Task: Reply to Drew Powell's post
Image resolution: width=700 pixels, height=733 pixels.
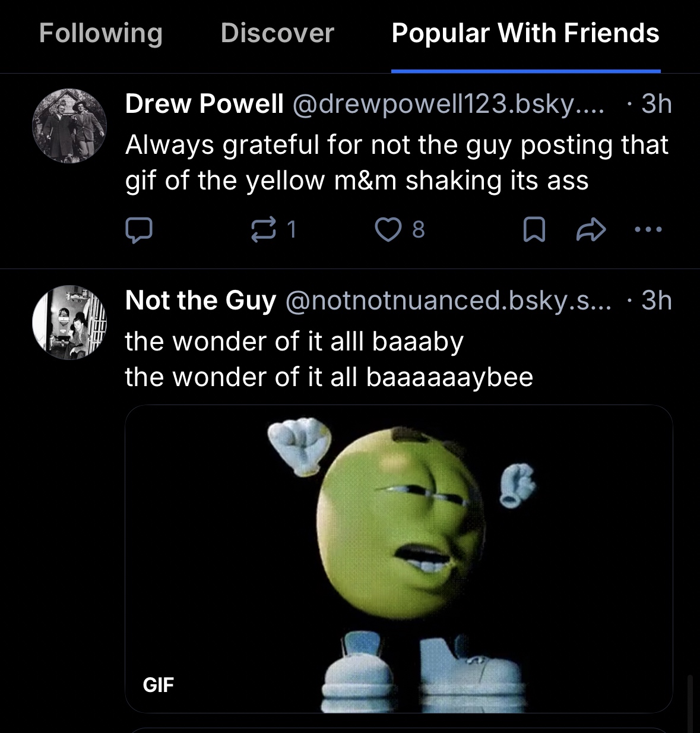Action: coord(139,230)
